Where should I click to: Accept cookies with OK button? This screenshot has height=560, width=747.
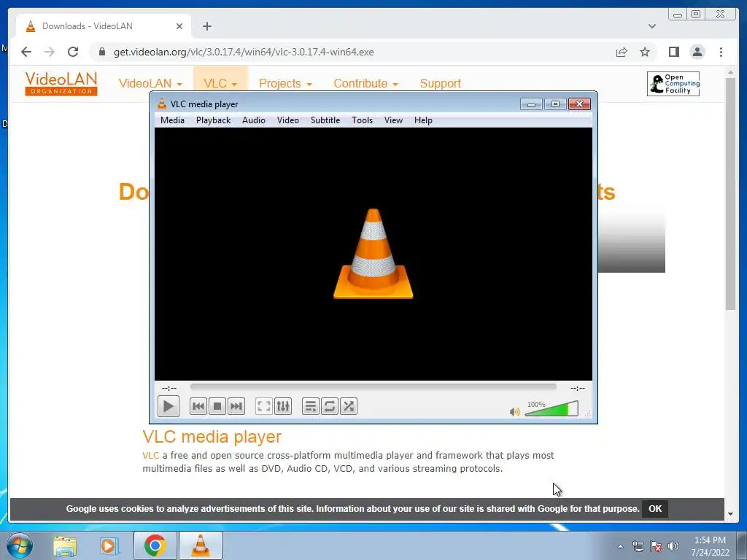click(655, 508)
